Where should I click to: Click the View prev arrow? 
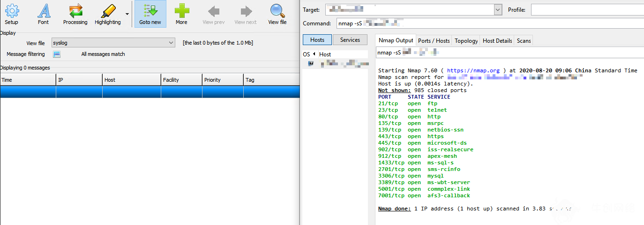214,14
